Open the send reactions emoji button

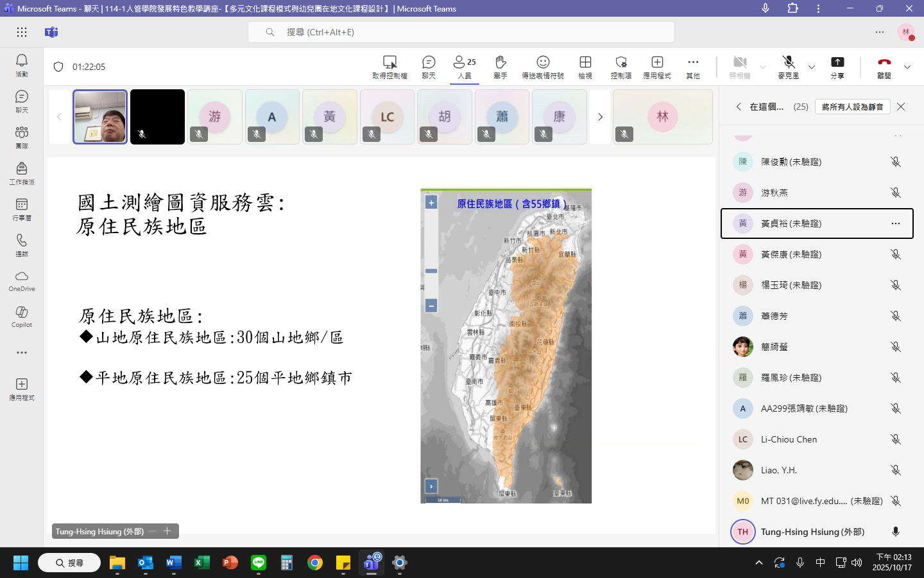point(543,66)
